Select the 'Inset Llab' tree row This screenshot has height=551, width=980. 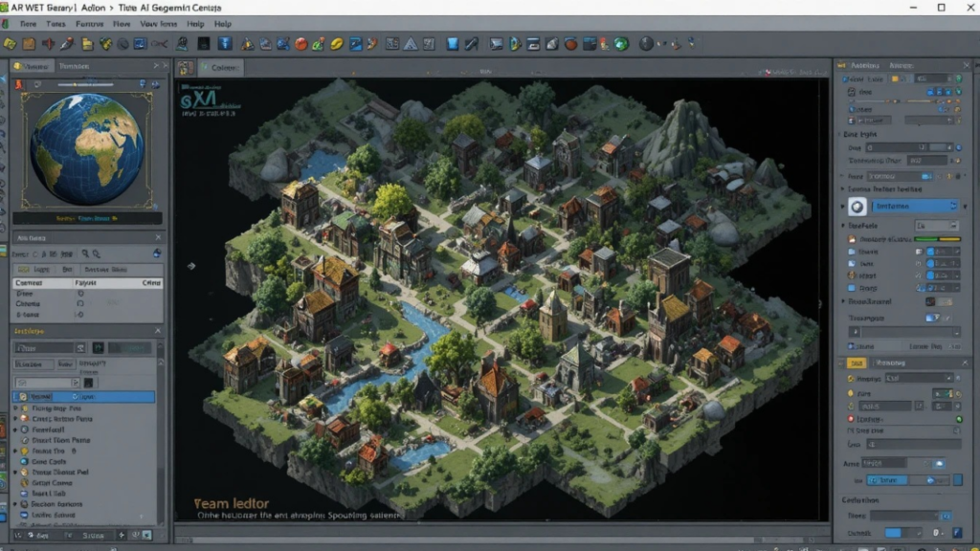coord(49,494)
